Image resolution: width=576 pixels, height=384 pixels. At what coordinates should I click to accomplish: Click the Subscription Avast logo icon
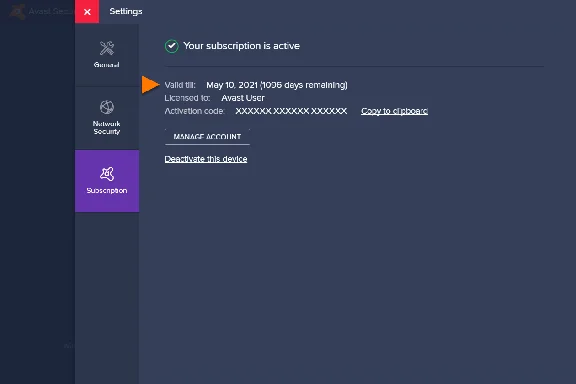pos(107,174)
